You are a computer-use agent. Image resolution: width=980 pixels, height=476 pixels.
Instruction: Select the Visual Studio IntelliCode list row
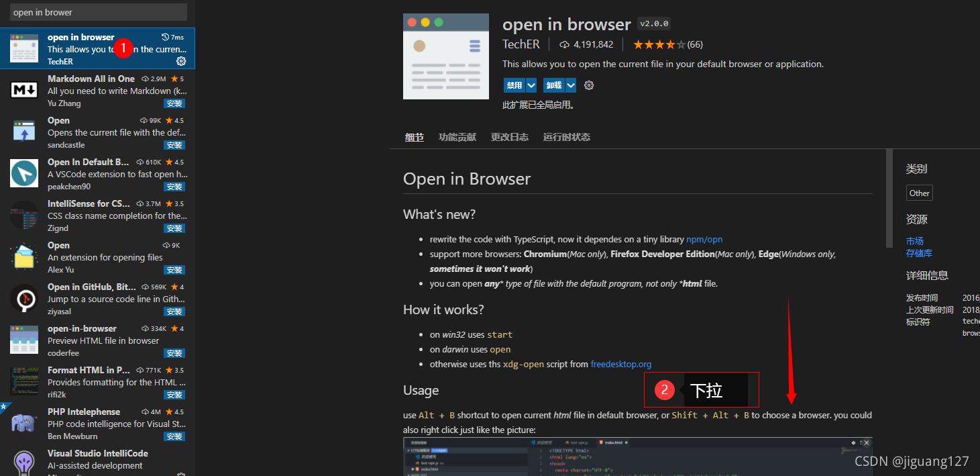coord(98,461)
